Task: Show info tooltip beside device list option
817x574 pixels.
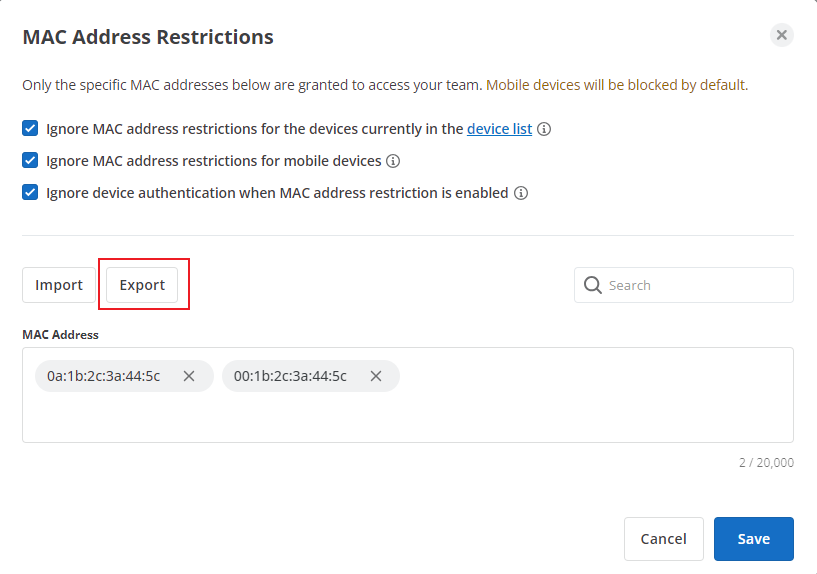Action: tap(544, 129)
